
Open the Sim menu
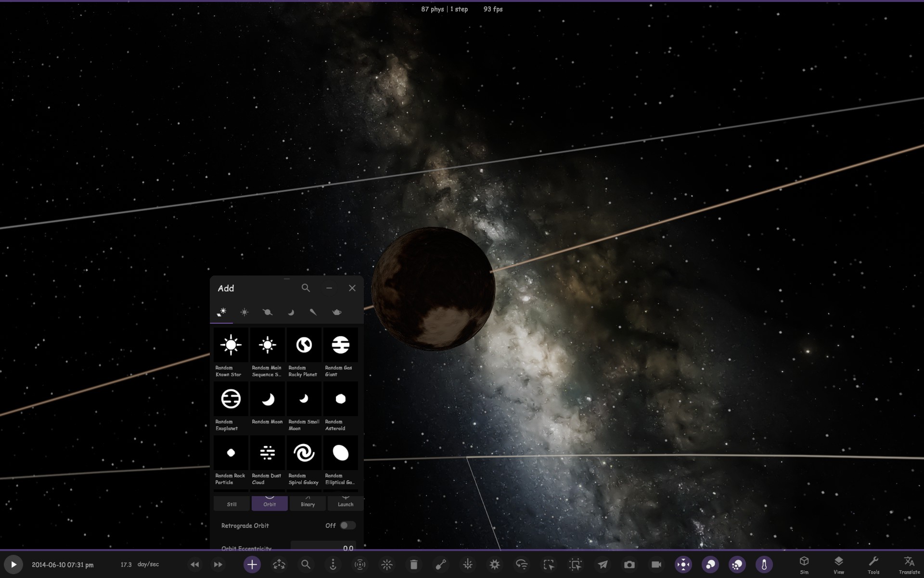coord(804,565)
